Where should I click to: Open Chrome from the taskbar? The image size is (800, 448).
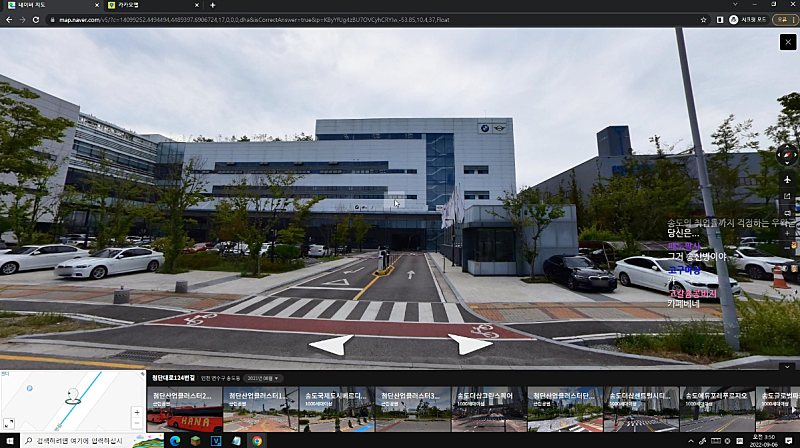(257, 440)
